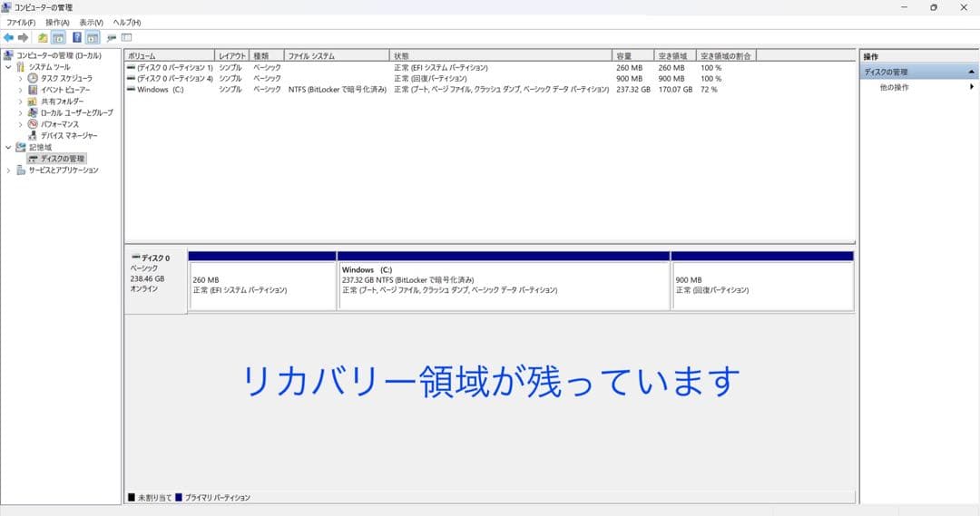Click the 237.32 GB capacity cell
980x516 pixels.
click(633, 90)
